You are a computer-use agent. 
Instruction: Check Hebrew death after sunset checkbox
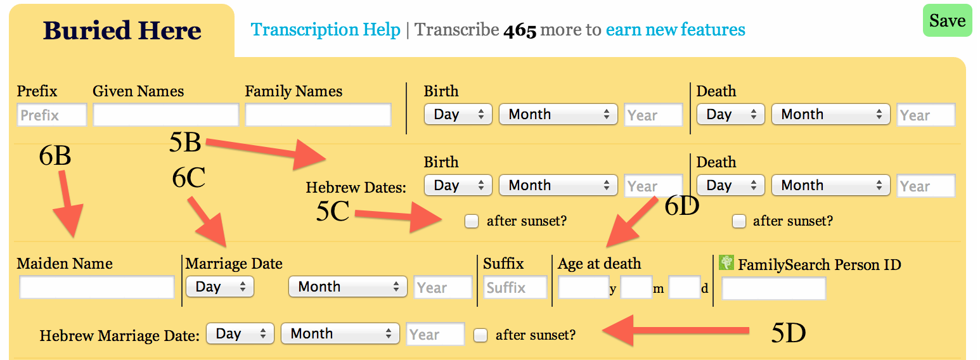click(738, 221)
